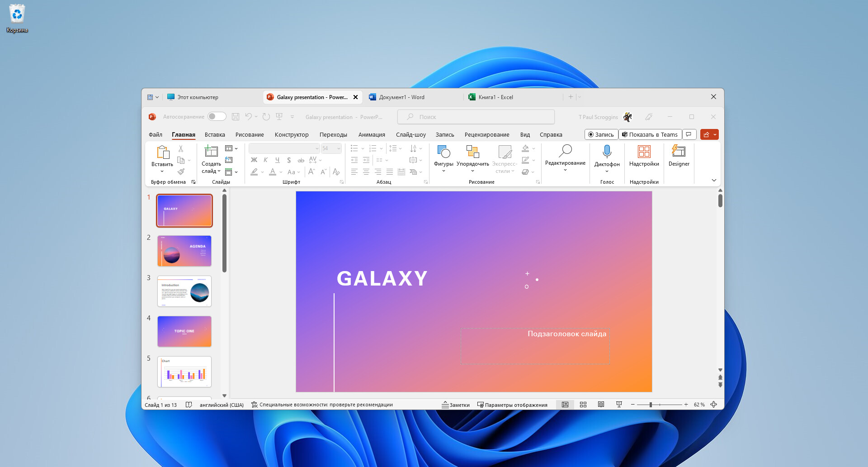Click the Показать в Teams button
Screen dimensions: 868x467
(x=650, y=134)
